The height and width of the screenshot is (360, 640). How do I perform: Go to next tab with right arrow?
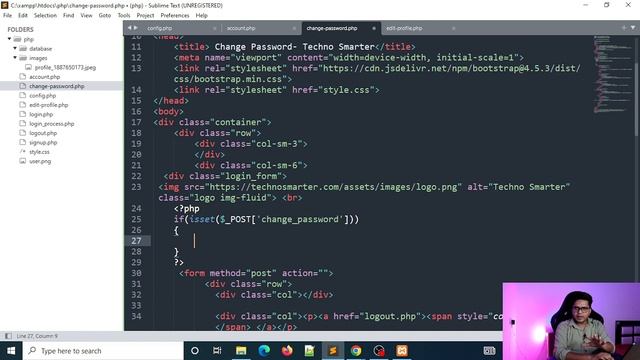click(136, 28)
